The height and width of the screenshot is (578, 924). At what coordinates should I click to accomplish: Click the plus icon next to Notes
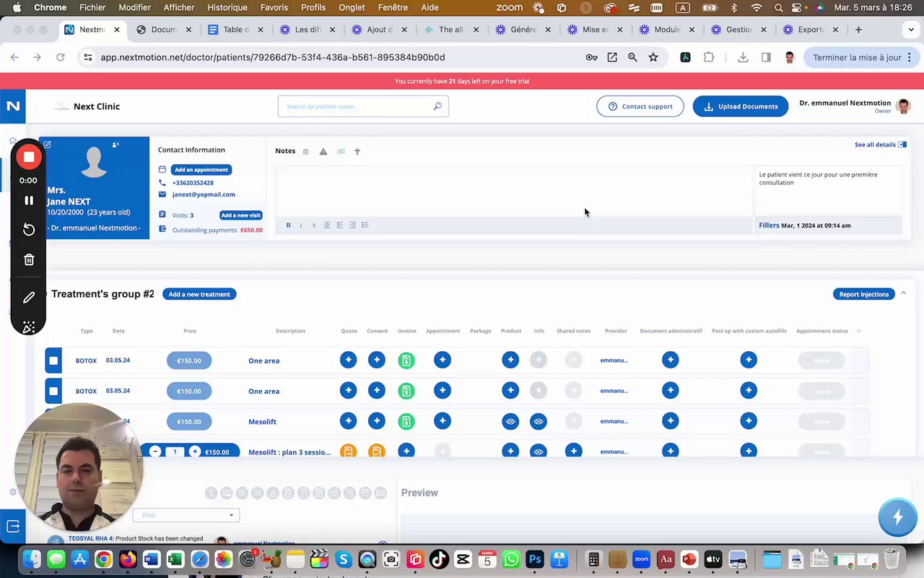(x=357, y=152)
